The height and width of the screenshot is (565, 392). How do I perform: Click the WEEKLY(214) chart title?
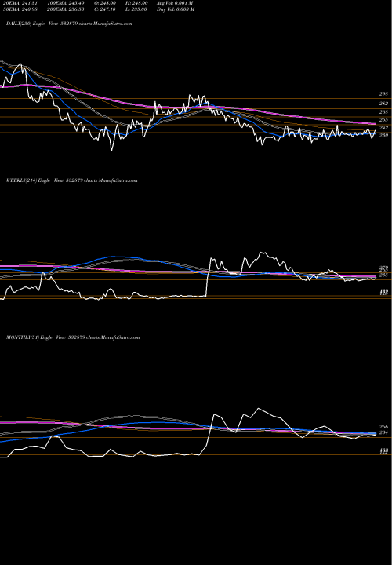click(x=71, y=180)
